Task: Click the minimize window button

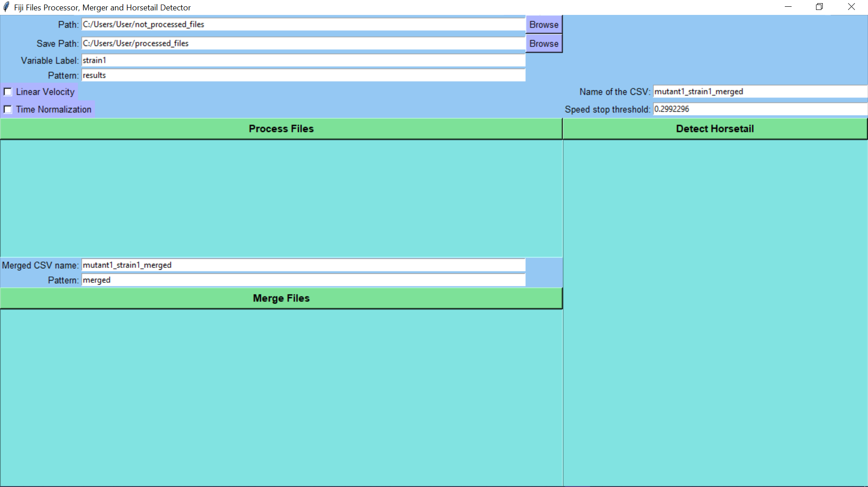Action: 788,7
